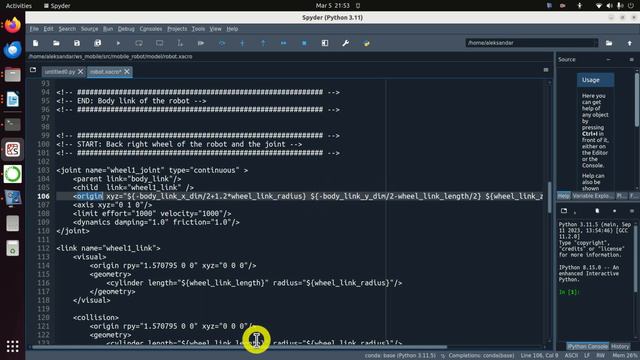This screenshot has height=360, width=640.
Task: Open the Activities overview
Action: pyautogui.click(x=19, y=6)
